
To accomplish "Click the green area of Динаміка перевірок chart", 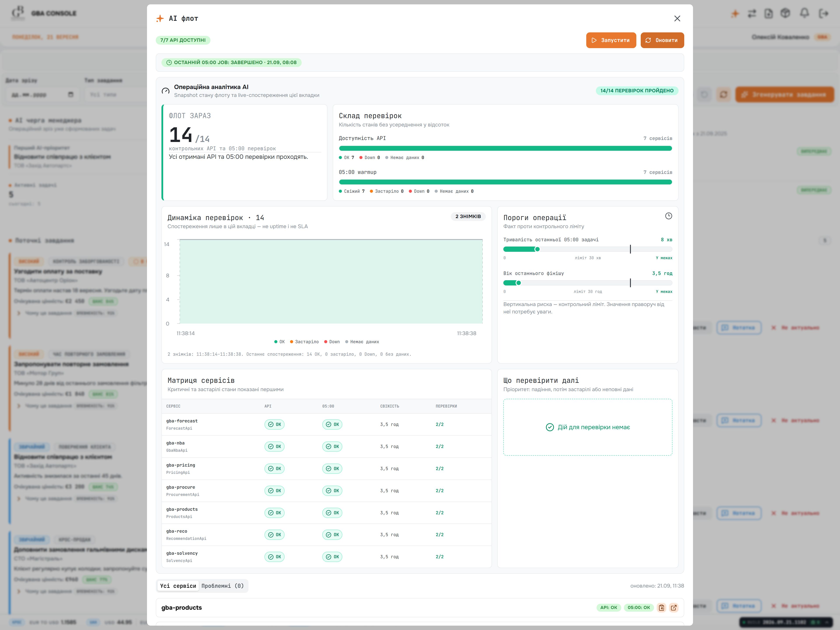I will (x=331, y=281).
